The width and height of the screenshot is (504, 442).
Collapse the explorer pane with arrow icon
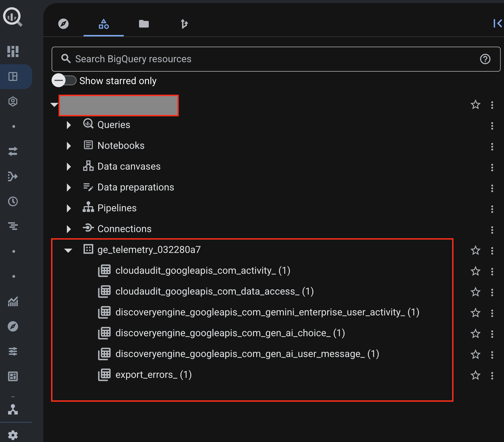coord(497,23)
